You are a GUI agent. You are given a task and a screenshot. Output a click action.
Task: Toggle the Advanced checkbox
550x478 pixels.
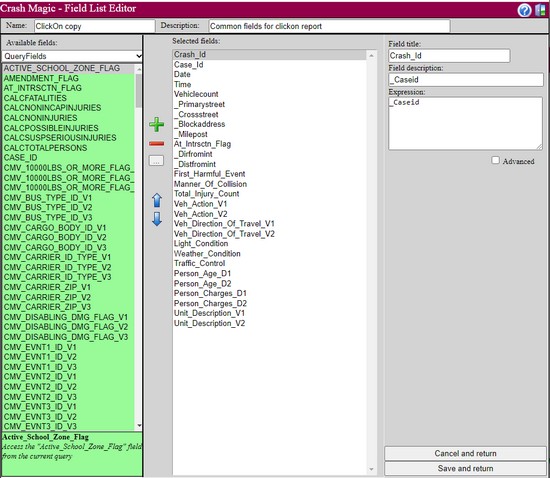[x=495, y=160]
